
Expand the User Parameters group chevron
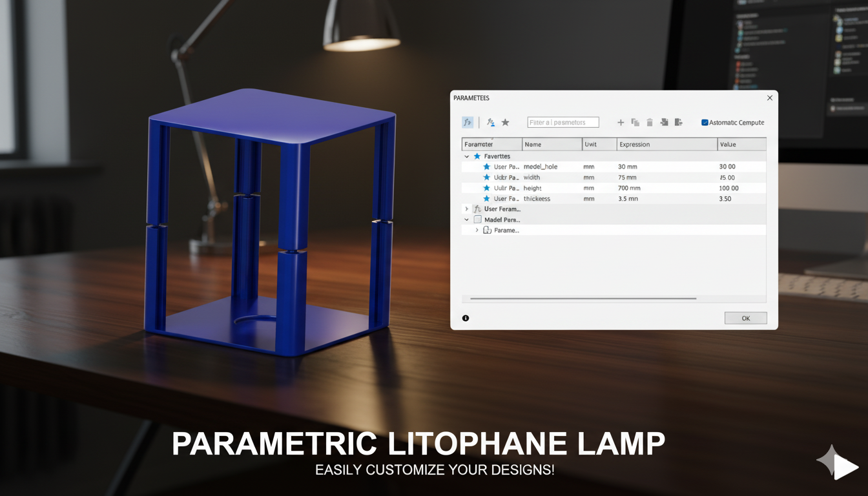467,209
